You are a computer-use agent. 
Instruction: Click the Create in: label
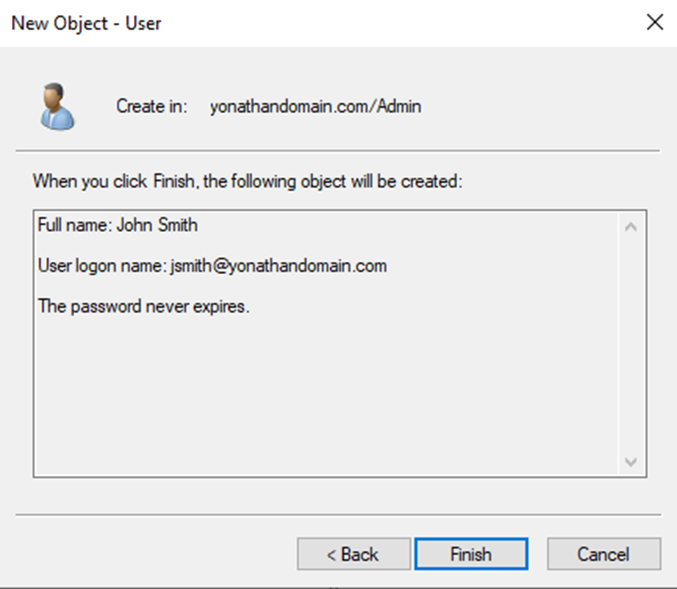click(x=152, y=106)
